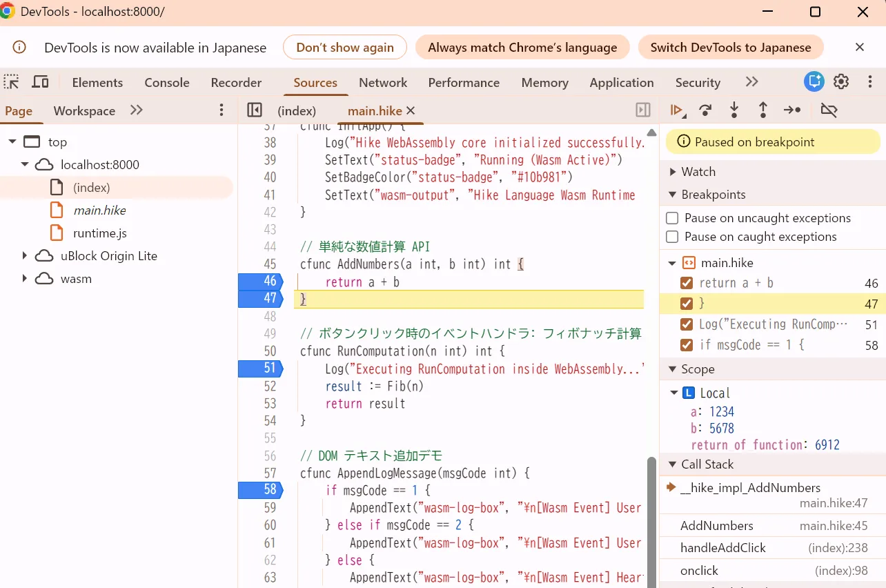The width and height of the screenshot is (886, 588).
Task: Open the (index) editor tab
Action: [297, 110]
